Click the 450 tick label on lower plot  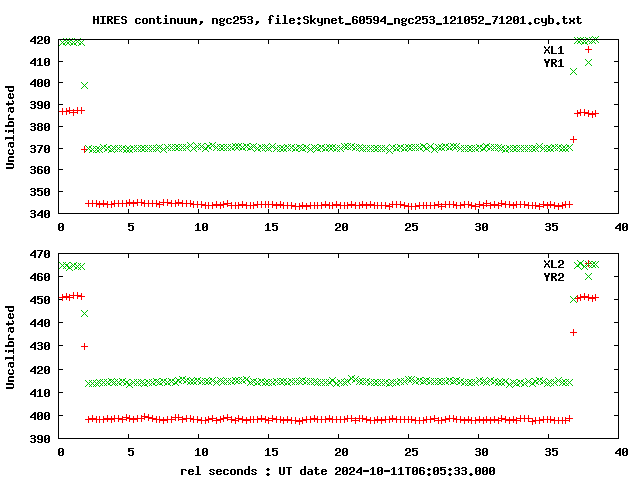click(40, 300)
